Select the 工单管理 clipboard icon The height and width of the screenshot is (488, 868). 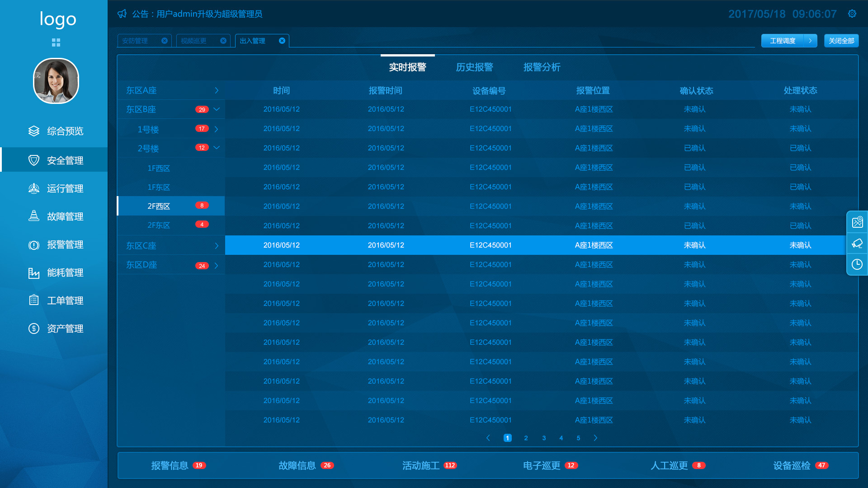click(x=34, y=300)
